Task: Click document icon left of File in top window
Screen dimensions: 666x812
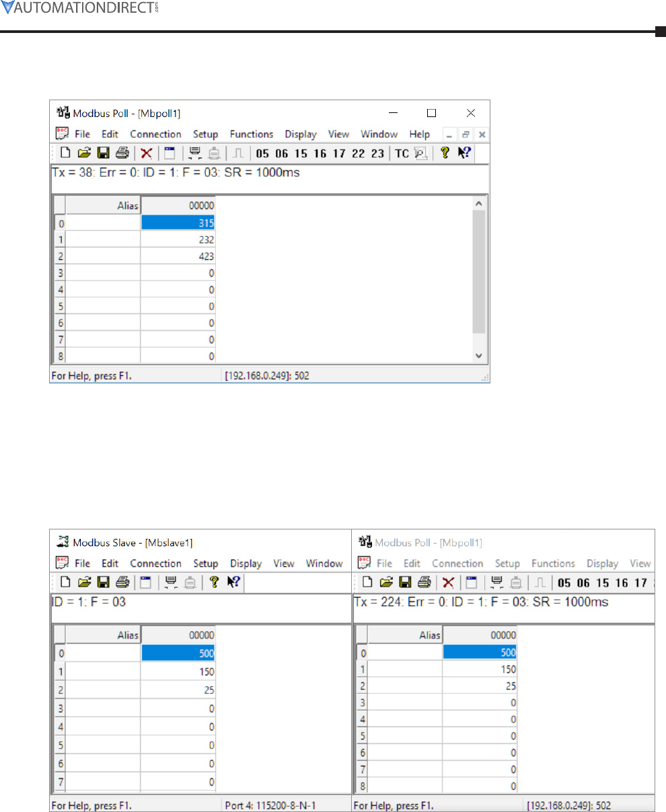Action: (62, 133)
